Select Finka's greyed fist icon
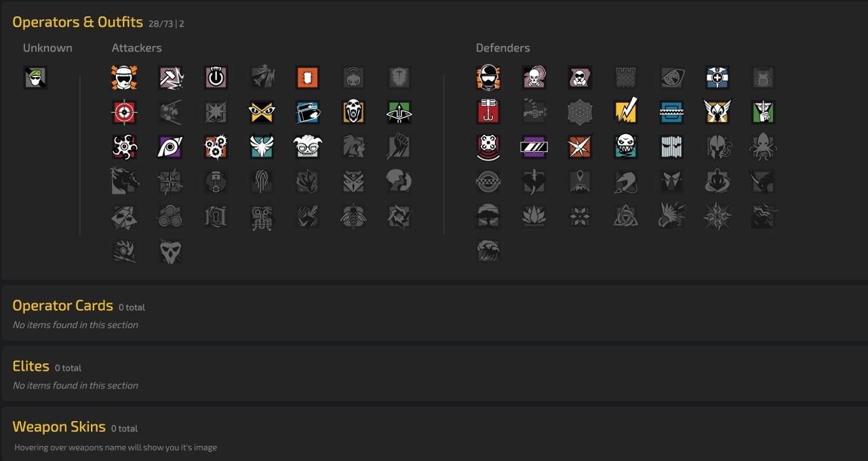Viewport: 868px width, 461px height. coord(399,147)
